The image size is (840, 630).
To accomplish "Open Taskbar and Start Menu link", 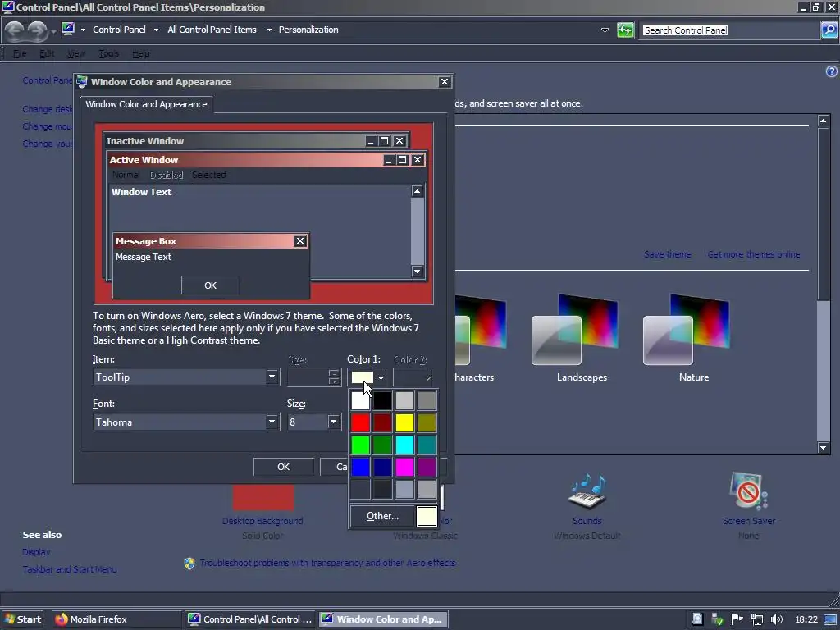I will click(70, 569).
